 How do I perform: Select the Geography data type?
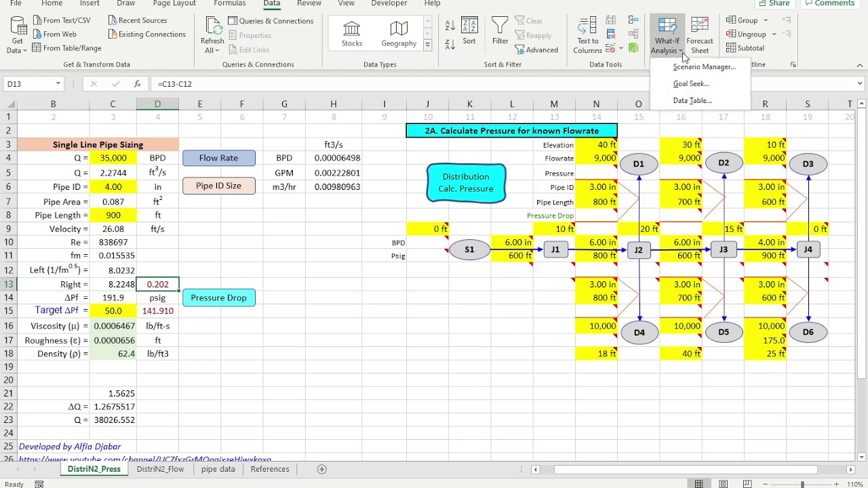coord(399,33)
